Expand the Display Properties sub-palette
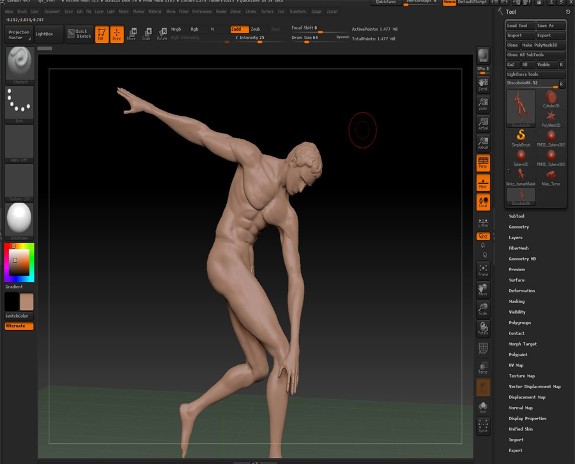 point(527,418)
